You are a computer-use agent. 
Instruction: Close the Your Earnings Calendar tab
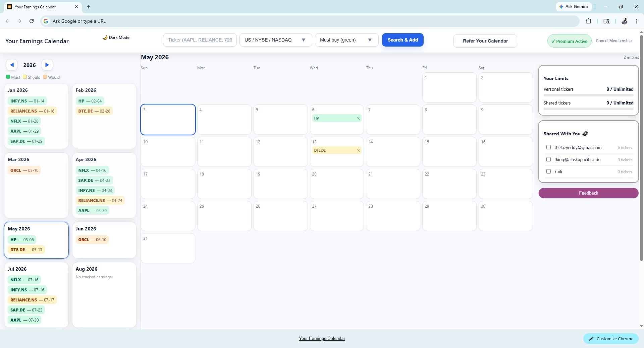click(76, 7)
